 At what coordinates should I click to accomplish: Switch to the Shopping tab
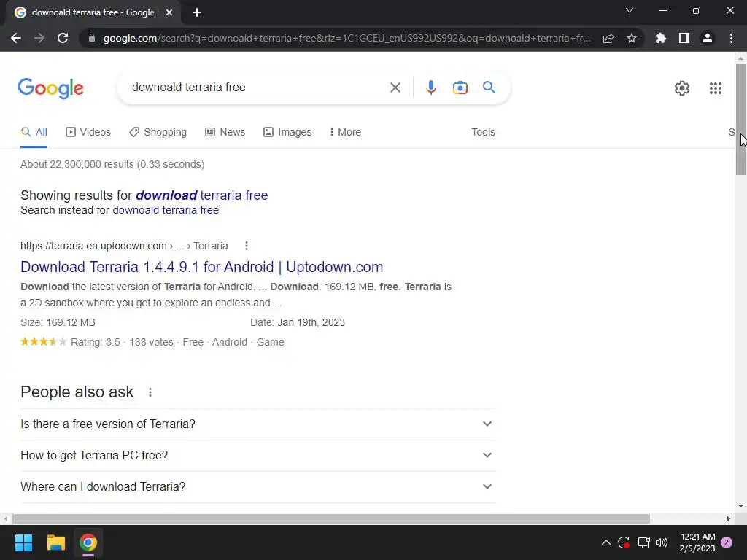pyautogui.click(x=158, y=132)
